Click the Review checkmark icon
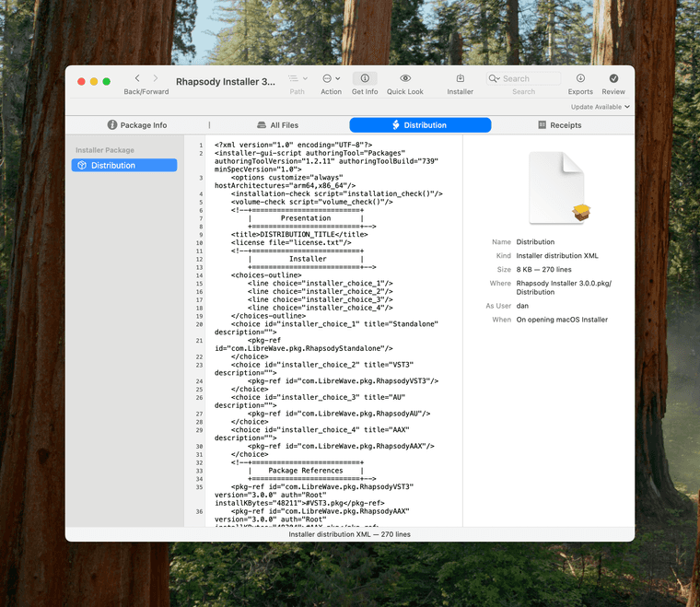Screen dimensions: 700x607 tap(613, 78)
